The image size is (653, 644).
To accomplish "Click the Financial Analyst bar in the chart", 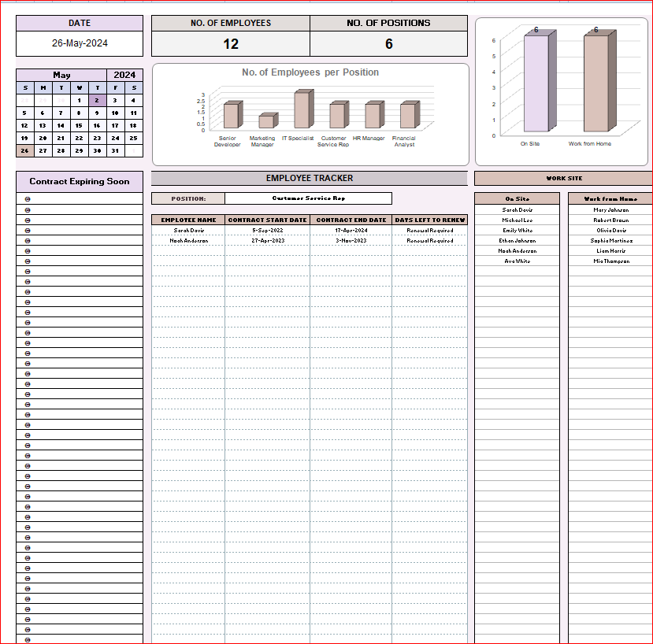I will 406,116.
